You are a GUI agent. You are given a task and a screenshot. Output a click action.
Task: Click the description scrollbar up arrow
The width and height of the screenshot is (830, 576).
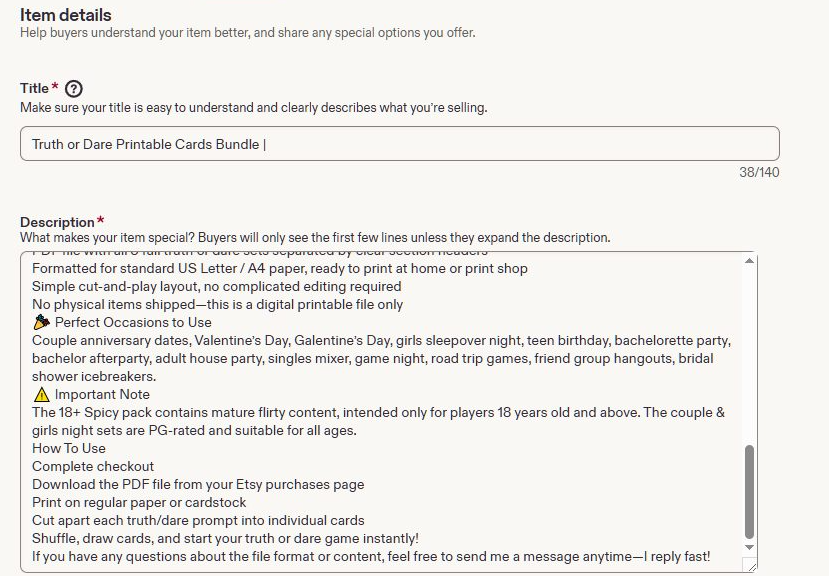(749, 260)
